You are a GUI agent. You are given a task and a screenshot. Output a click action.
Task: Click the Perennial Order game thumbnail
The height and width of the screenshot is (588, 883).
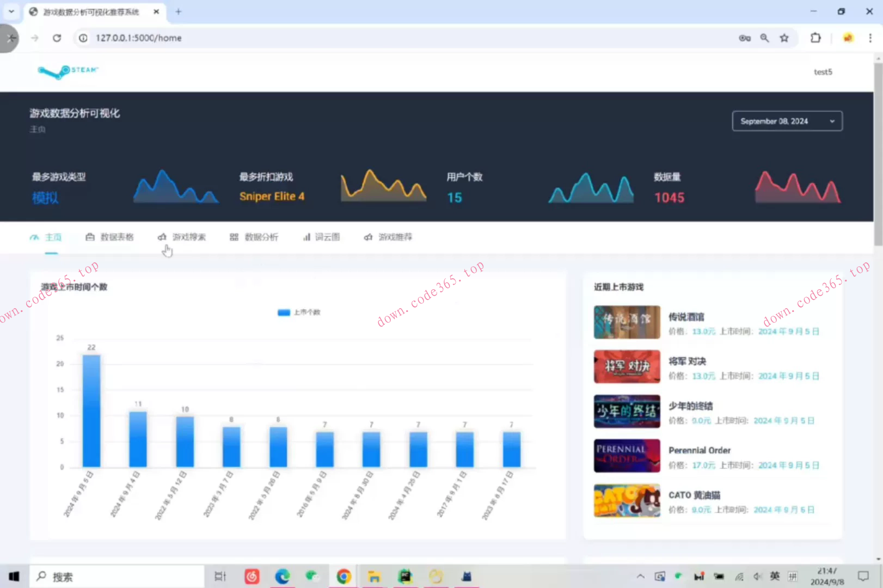627,456
